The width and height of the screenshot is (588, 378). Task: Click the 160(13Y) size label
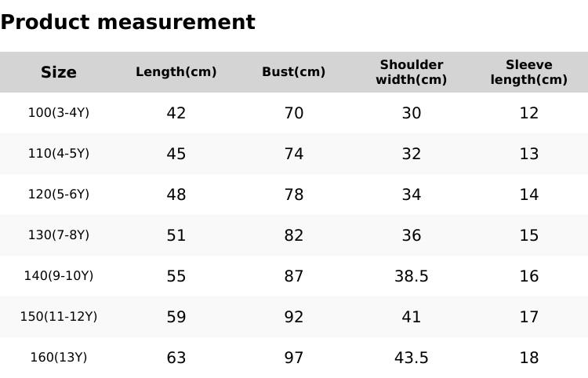pos(59,358)
